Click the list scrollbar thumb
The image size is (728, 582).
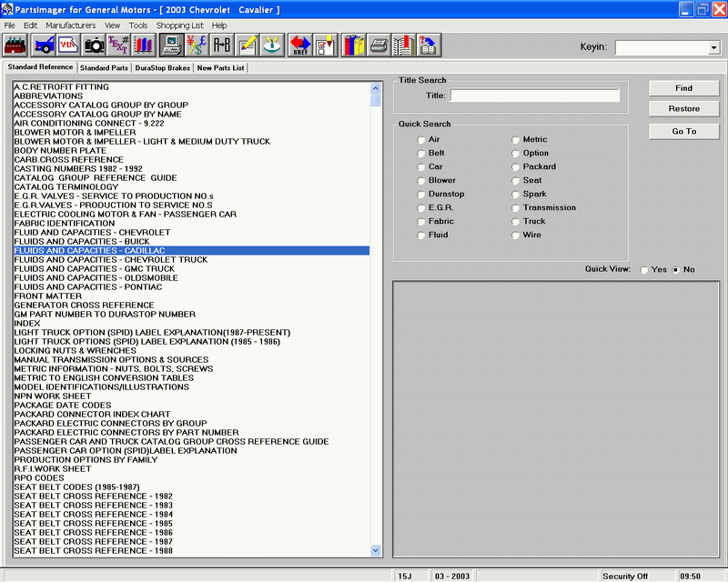coord(376,100)
